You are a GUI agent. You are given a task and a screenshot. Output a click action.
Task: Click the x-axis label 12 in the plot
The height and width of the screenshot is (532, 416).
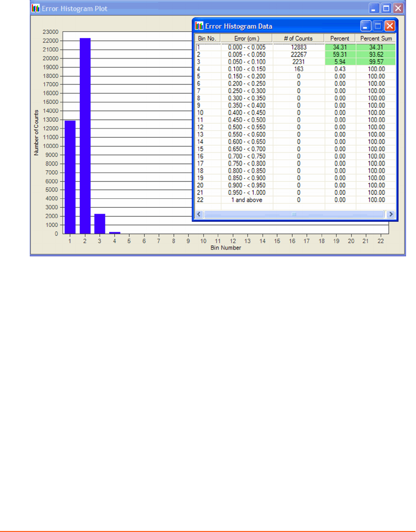click(233, 241)
